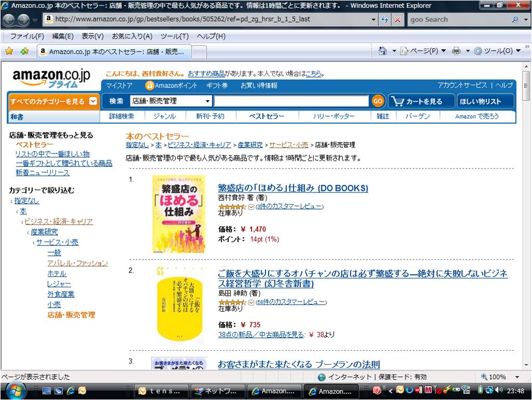Open zoom level 100% dropdown arrow
Image resolution: width=532 pixels, height=400 pixels.
click(517, 377)
